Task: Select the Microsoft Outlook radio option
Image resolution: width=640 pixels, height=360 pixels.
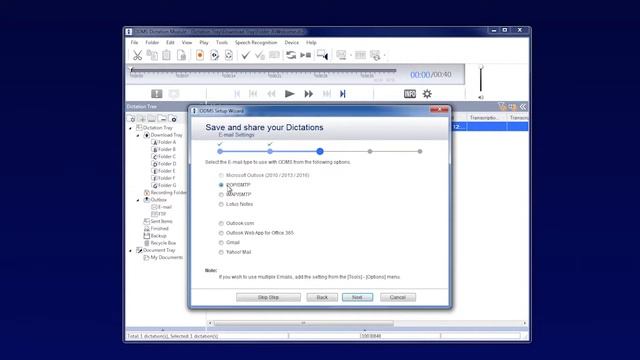Action: [x=221, y=176]
